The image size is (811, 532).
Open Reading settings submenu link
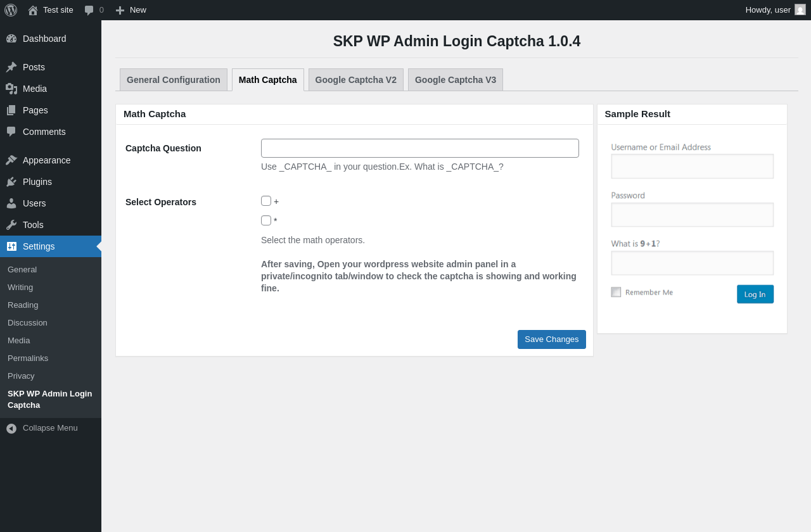tap(23, 305)
